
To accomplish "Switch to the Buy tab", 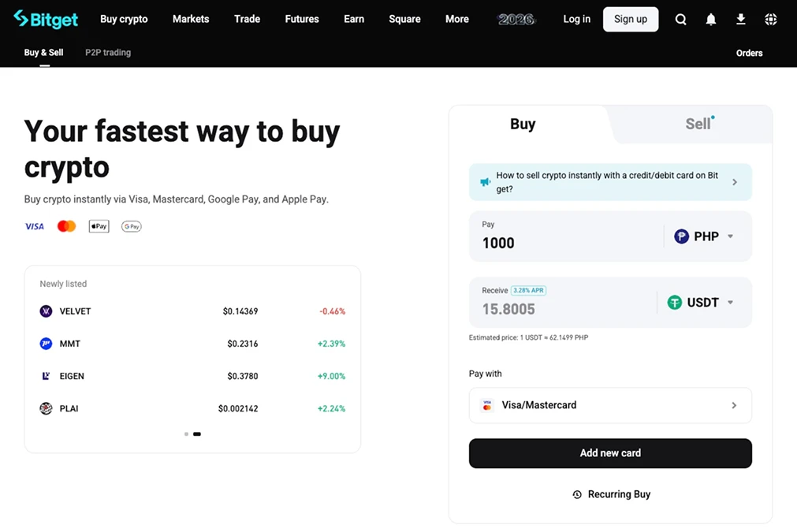I will [x=523, y=124].
